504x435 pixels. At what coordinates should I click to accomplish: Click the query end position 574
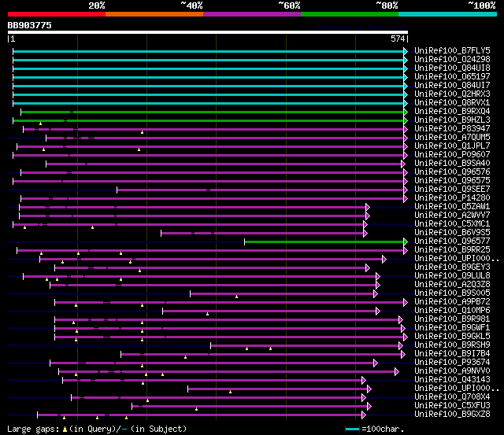pos(398,39)
